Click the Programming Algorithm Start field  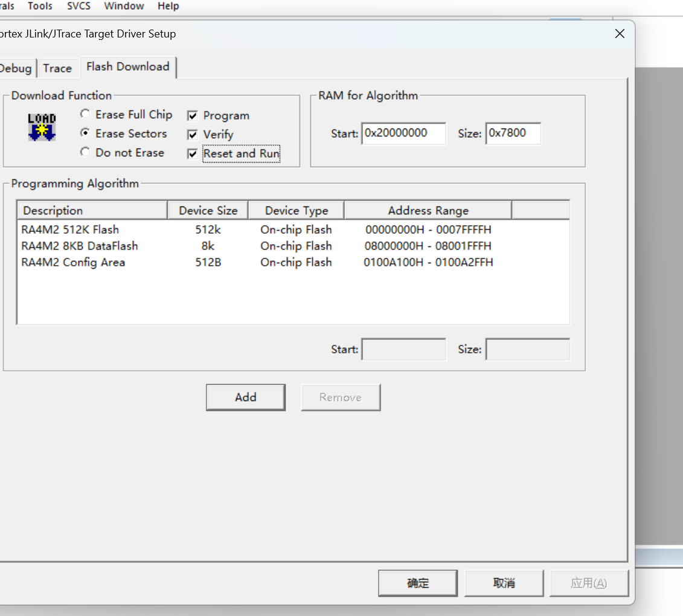tap(404, 350)
